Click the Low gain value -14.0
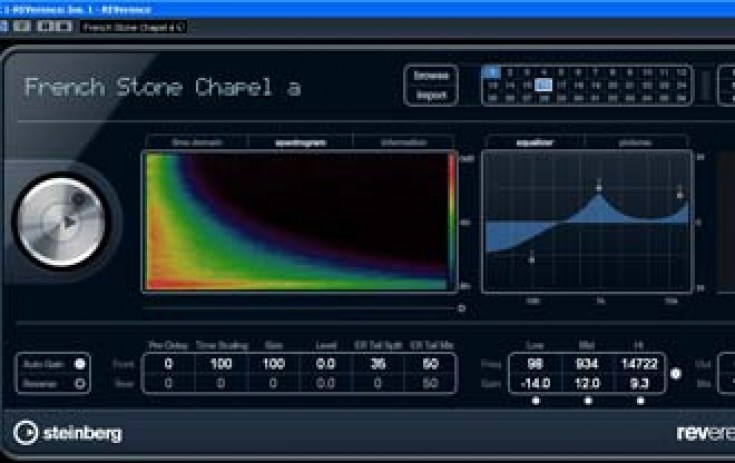 point(535,383)
